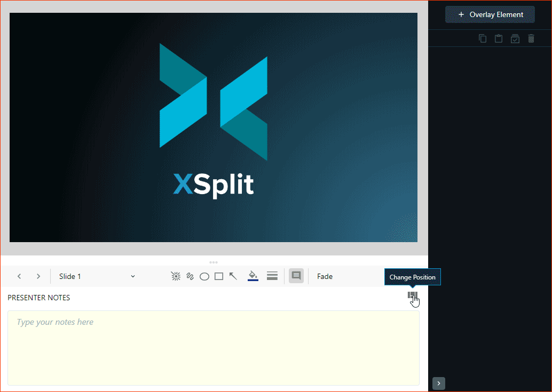Click the delete overlay trash icon
Image resolution: width=552 pixels, height=392 pixels.
pyautogui.click(x=531, y=38)
